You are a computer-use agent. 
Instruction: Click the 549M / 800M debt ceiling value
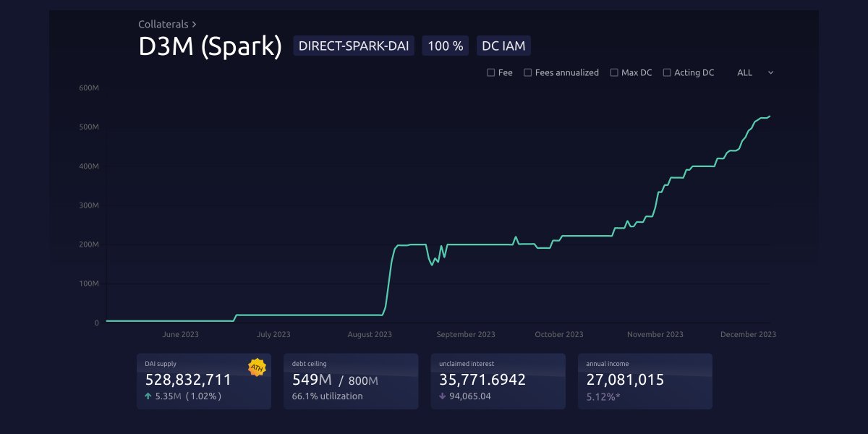coord(335,380)
